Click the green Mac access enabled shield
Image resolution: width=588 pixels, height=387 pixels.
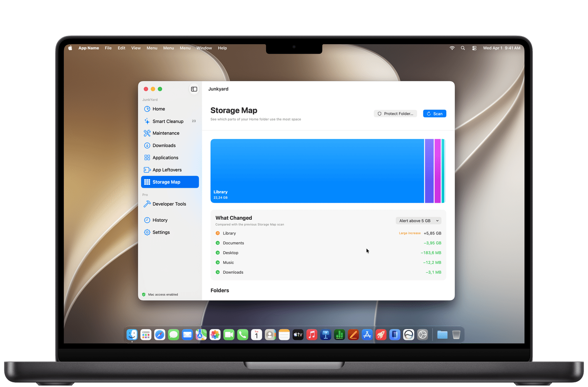click(x=144, y=294)
